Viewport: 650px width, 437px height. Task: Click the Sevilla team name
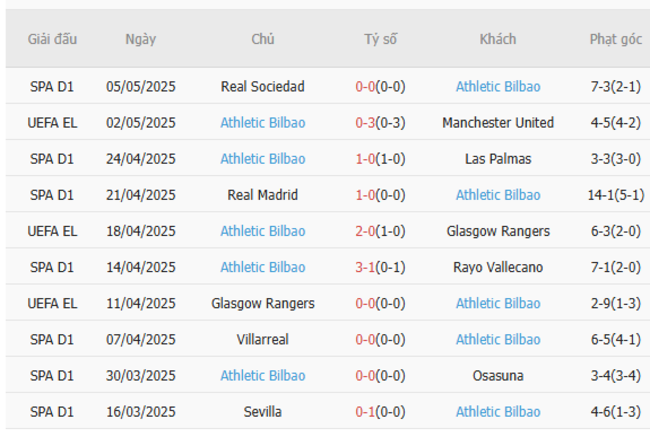point(263,412)
